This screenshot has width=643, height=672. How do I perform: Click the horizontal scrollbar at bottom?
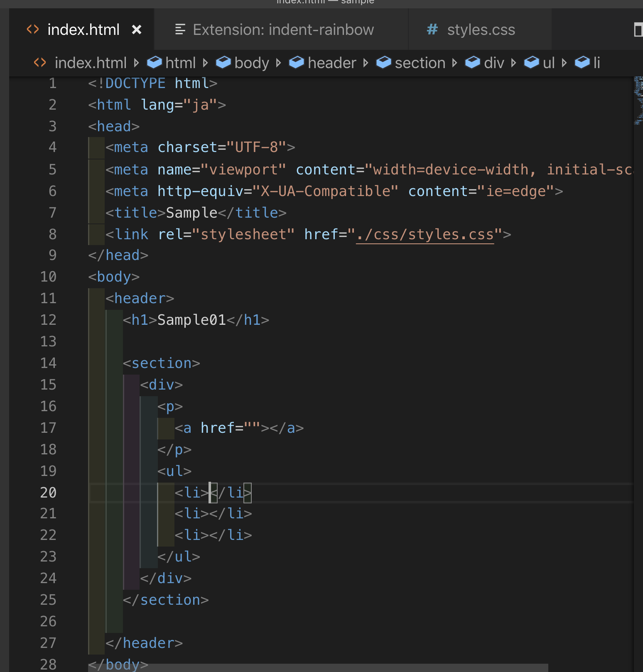point(318,668)
